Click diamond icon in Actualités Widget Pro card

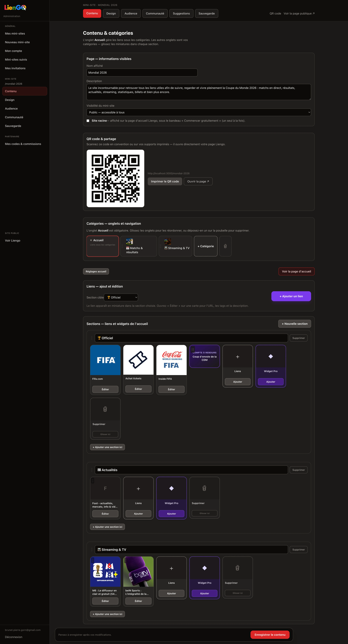click(x=172, y=488)
